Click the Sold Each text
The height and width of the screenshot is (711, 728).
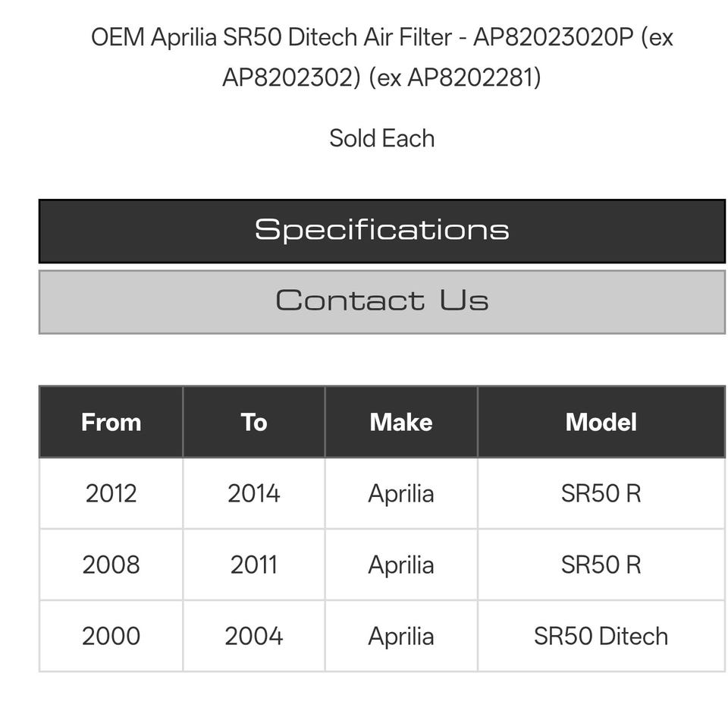tap(381, 138)
